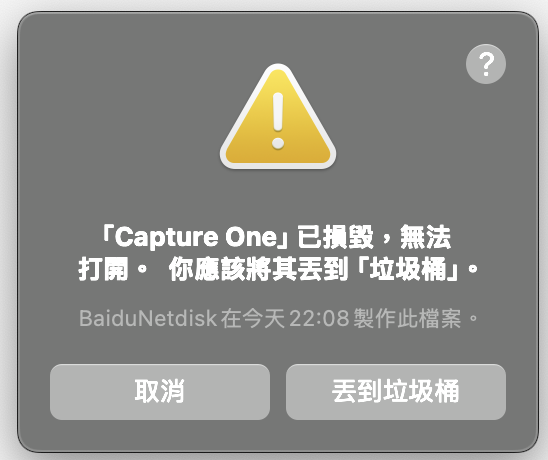This screenshot has height=460, width=548.
Task: Click the 製作此檔案 text in the subtitle
Action: click(x=408, y=318)
